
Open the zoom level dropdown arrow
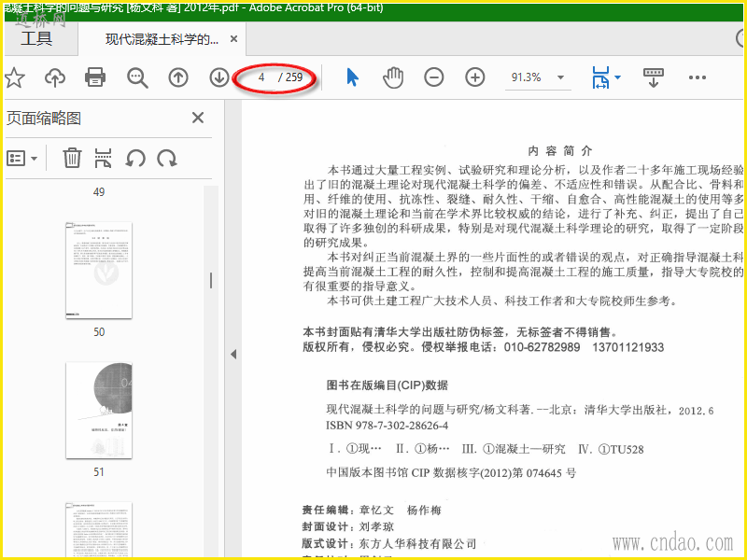[x=561, y=77]
